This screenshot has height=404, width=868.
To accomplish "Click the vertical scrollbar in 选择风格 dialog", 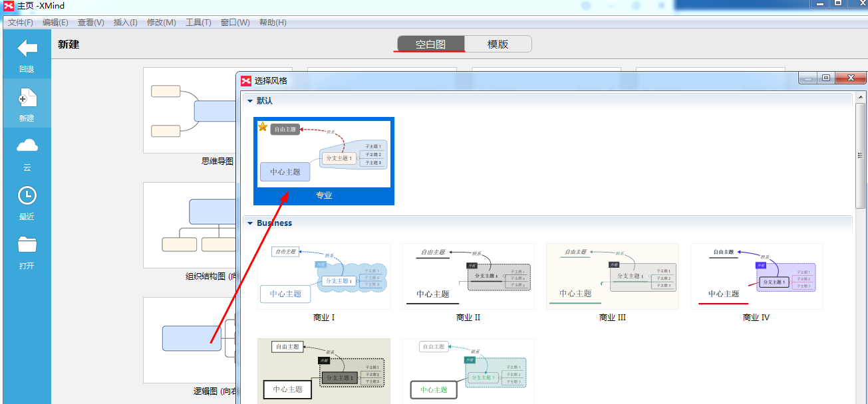I will (x=861, y=155).
